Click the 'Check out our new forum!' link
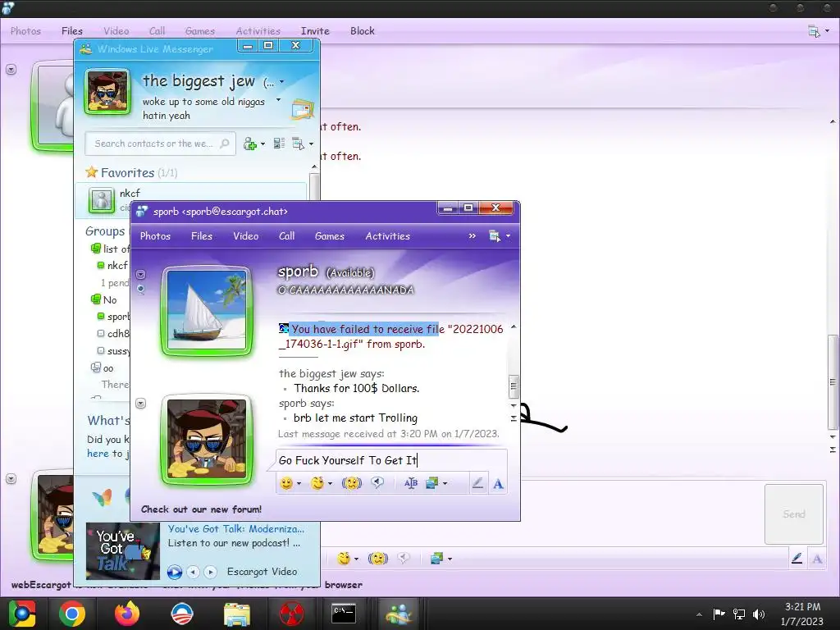 (202, 509)
